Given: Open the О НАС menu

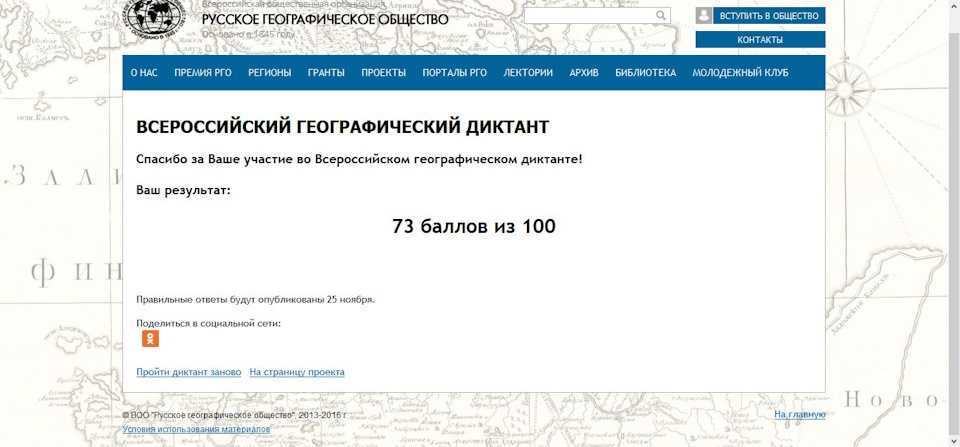Looking at the screenshot, I should 144,73.
